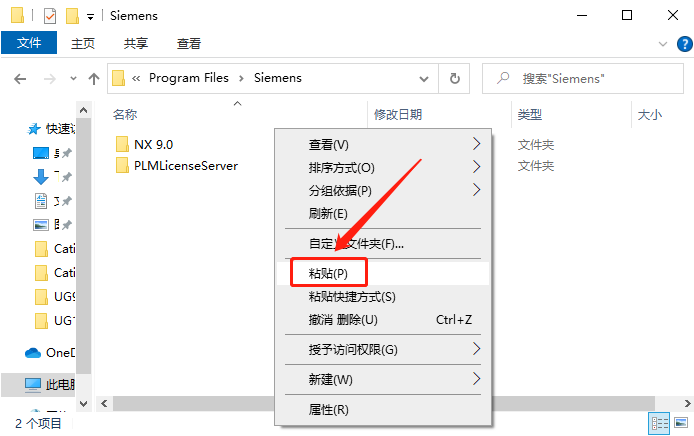This screenshot has height=436, width=694.
Task: Expand the ribbon with the chevron
Action: [663, 44]
